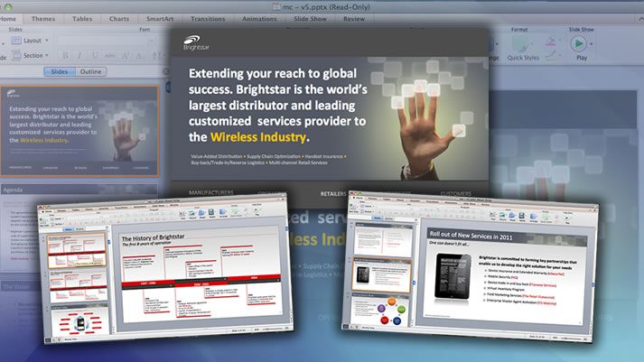
Task: Click the Wireless Industry yellow text
Action: (x=258, y=137)
